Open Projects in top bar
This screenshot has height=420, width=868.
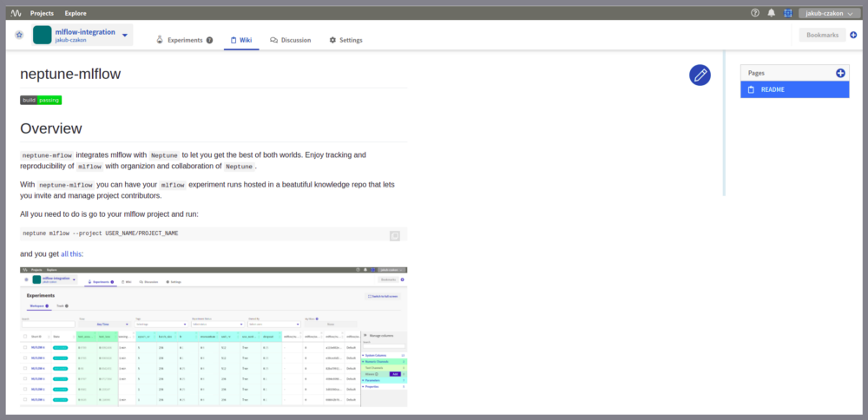(x=42, y=13)
